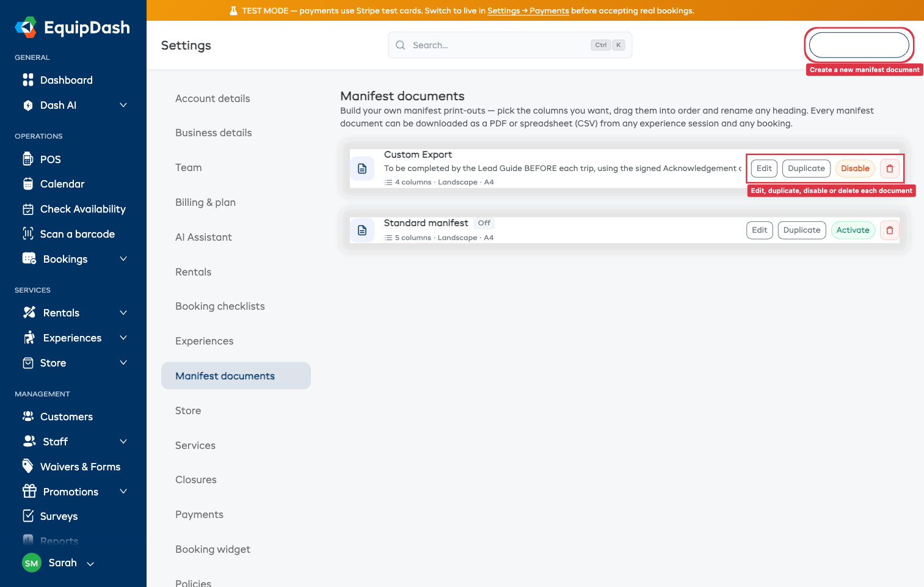Click '5 columns · Landscape · A4' details
The image size is (924, 587).
point(439,238)
